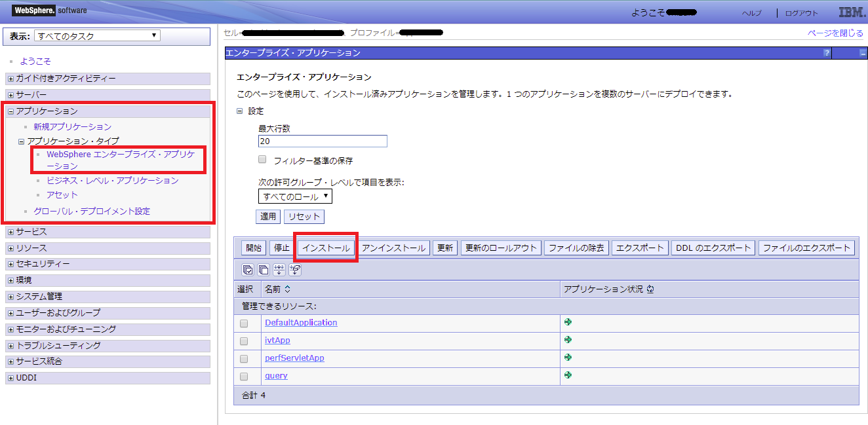Expand the サービス node
Screen dimensions: 868x425
[x=10, y=232]
